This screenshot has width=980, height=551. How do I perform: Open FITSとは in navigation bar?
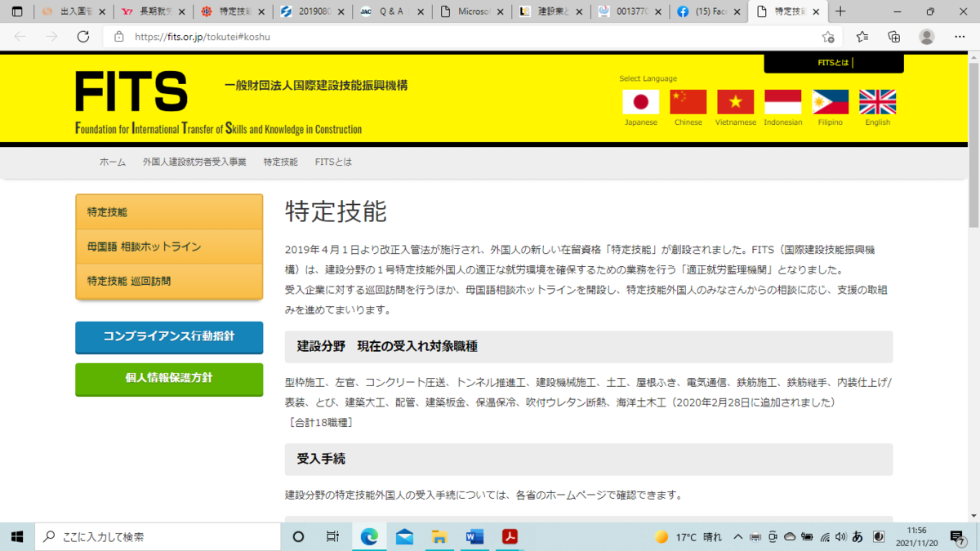pos(333,162)
